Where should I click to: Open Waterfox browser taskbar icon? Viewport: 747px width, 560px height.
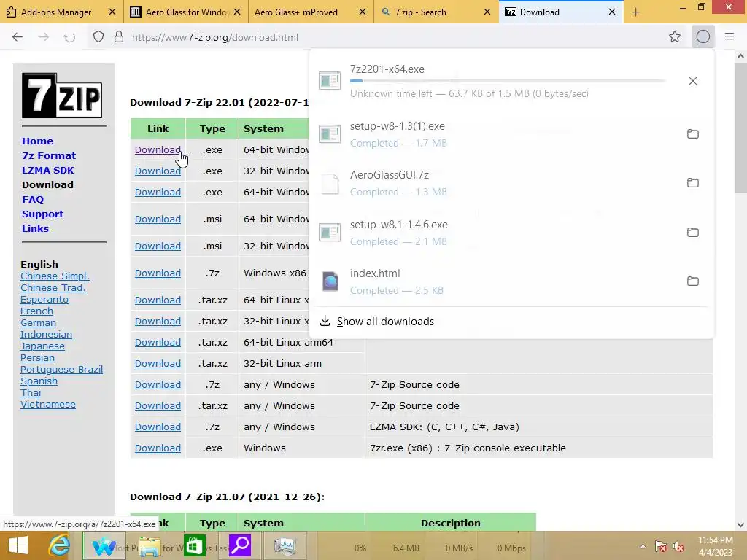tap(104, 545)
